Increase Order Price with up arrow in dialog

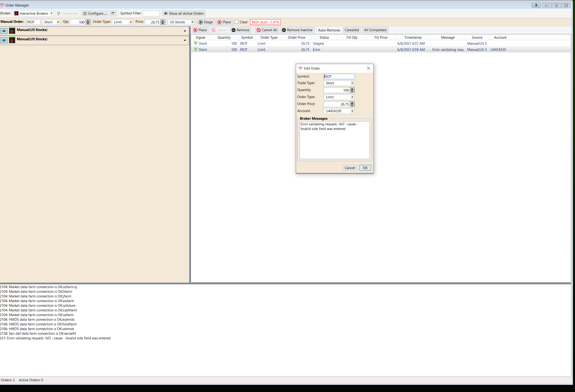click(352, 103)
